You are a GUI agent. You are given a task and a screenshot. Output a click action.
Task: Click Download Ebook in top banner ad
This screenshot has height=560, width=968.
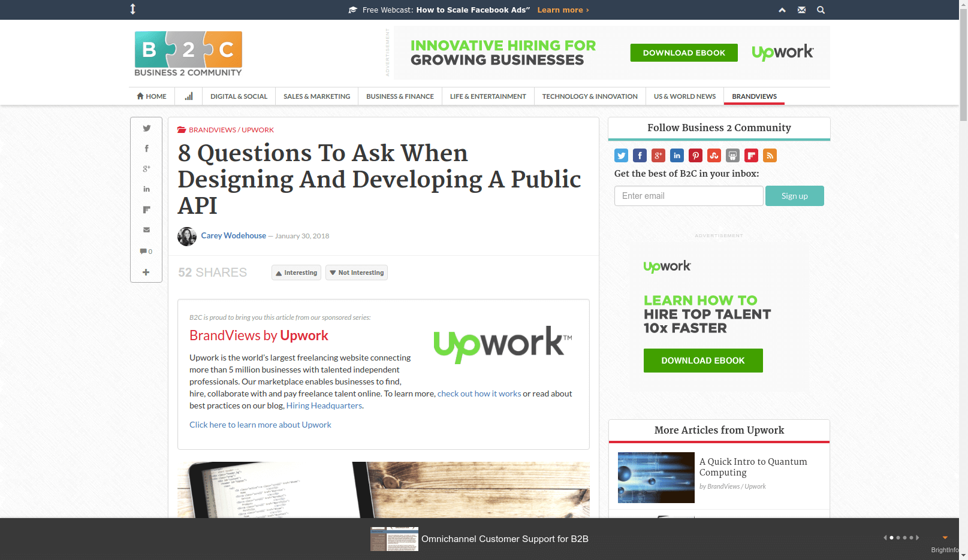pos(684,53)
